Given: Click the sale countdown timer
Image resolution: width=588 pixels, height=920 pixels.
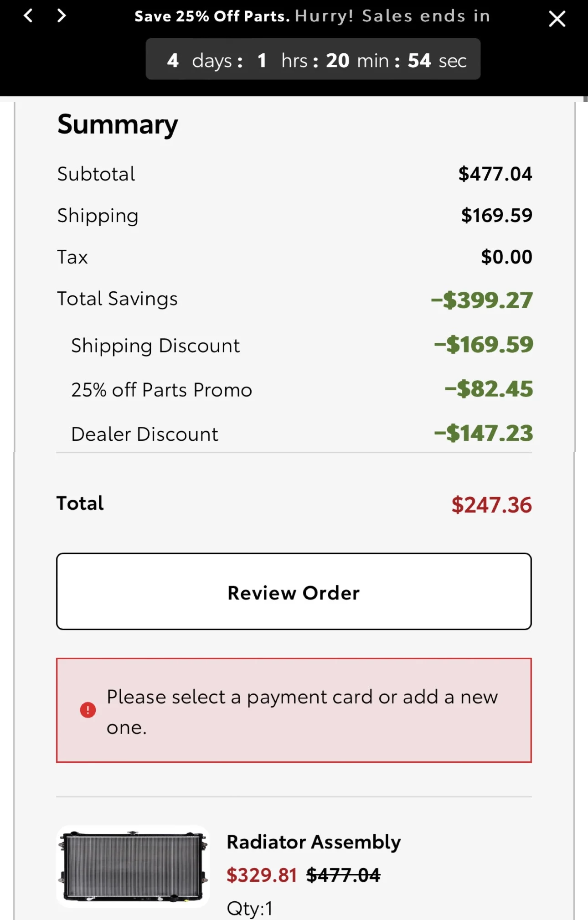Looking at the screenshot, I should coord(313,60).
